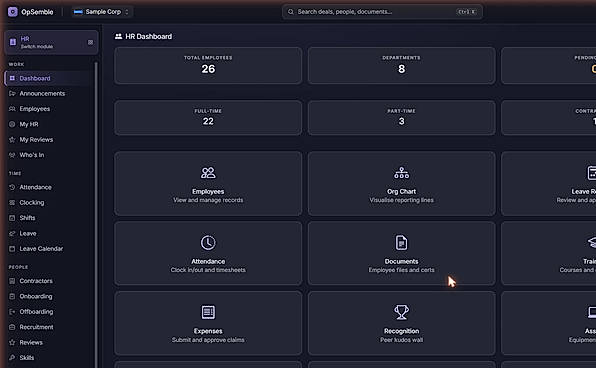Click the Clocking icon in sidebar
This screenshot has width=596, height=368.
12,203
